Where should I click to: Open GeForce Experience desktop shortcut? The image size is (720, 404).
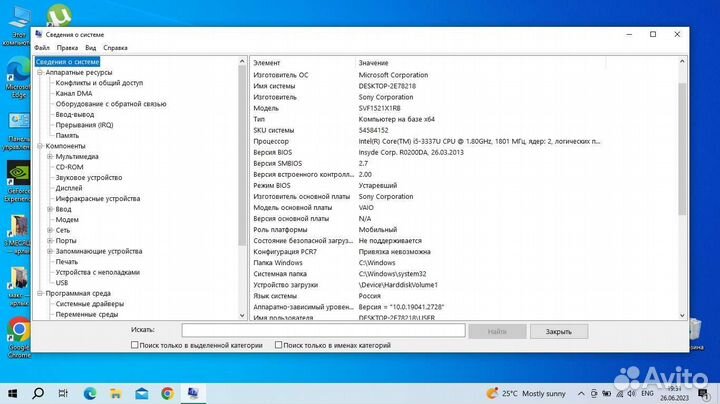pos(18,181)
